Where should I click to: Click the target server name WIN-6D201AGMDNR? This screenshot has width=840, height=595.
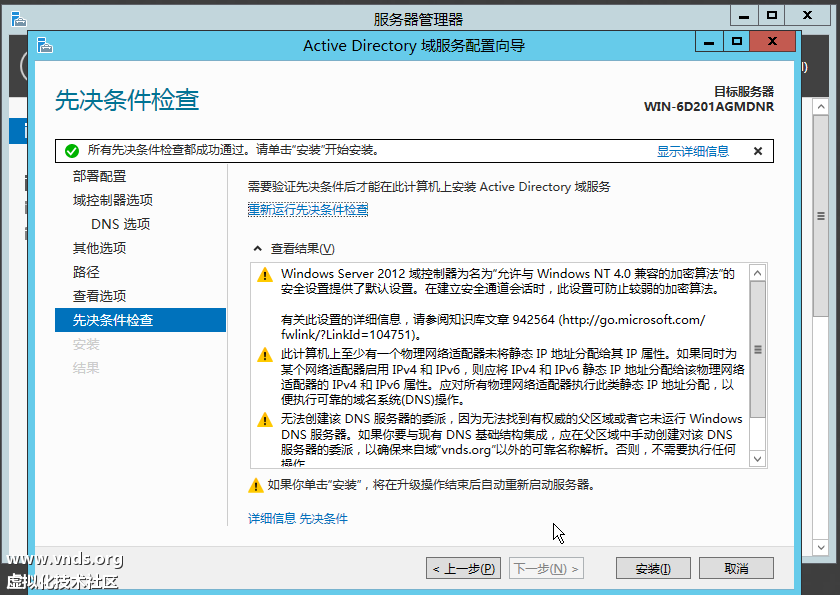709,107
